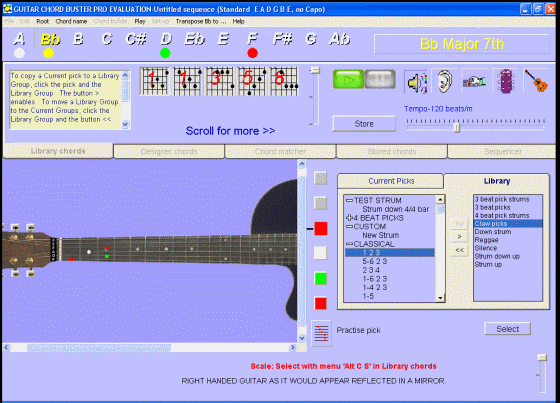Screen dimensions: 560x403
Task: Open the Chord name menu
Action: click(x=71, y=21)
